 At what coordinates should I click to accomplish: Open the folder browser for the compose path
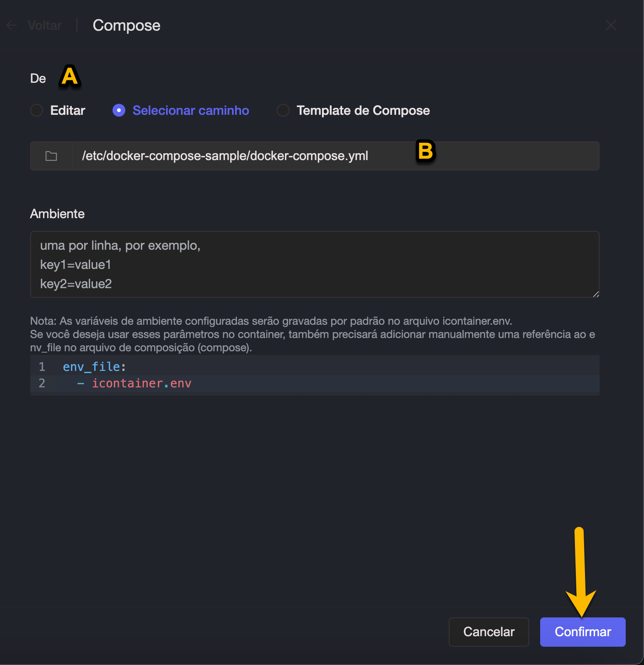tap(51, 156)
